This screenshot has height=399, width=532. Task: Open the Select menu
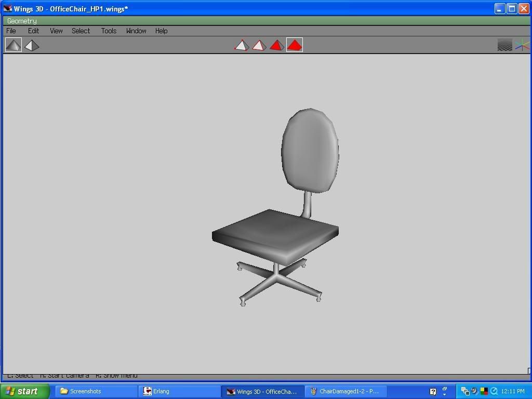pos(81,31)
